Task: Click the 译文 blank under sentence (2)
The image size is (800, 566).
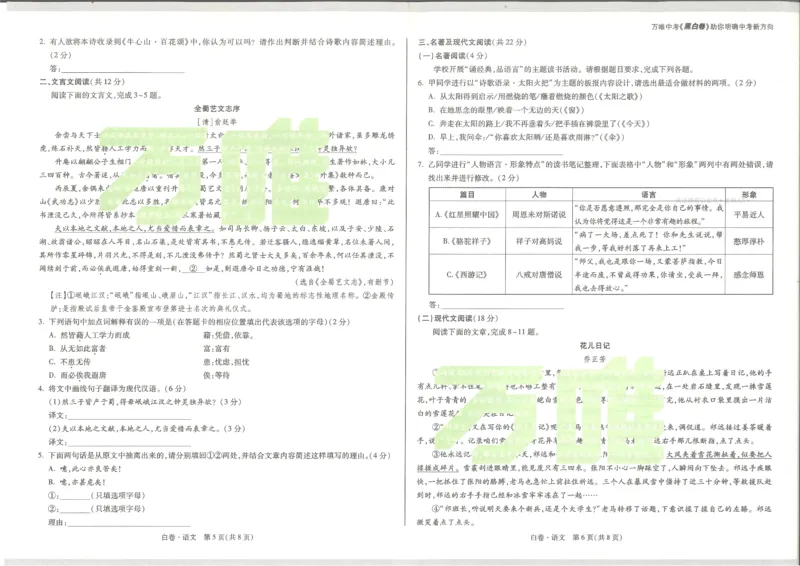Action: coord(128,442)
